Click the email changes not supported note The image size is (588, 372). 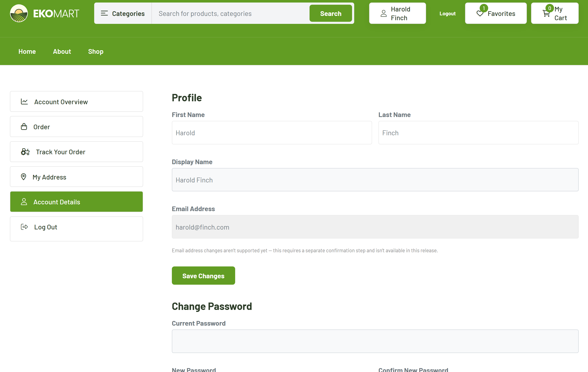(x=305, y=251)
